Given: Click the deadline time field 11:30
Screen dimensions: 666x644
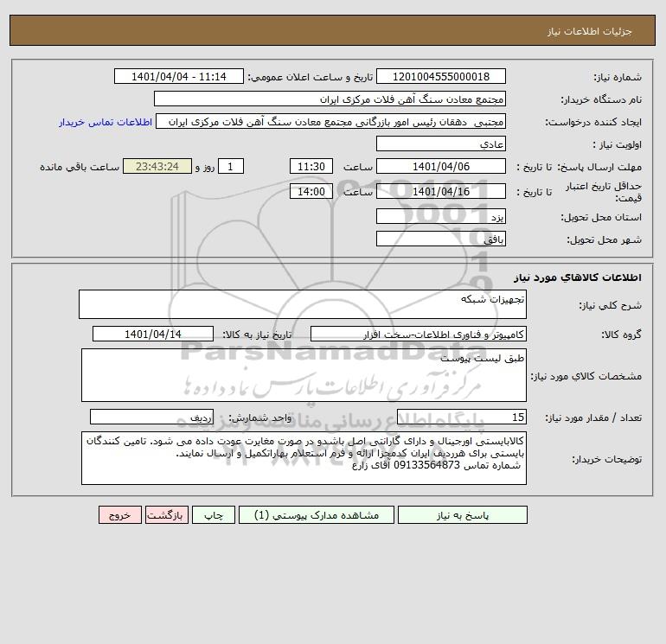Looking at the screenshot, I should pos(311,167).
